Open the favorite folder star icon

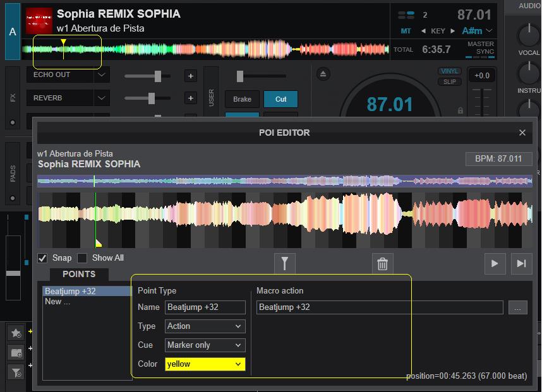(x=16, y=333)
